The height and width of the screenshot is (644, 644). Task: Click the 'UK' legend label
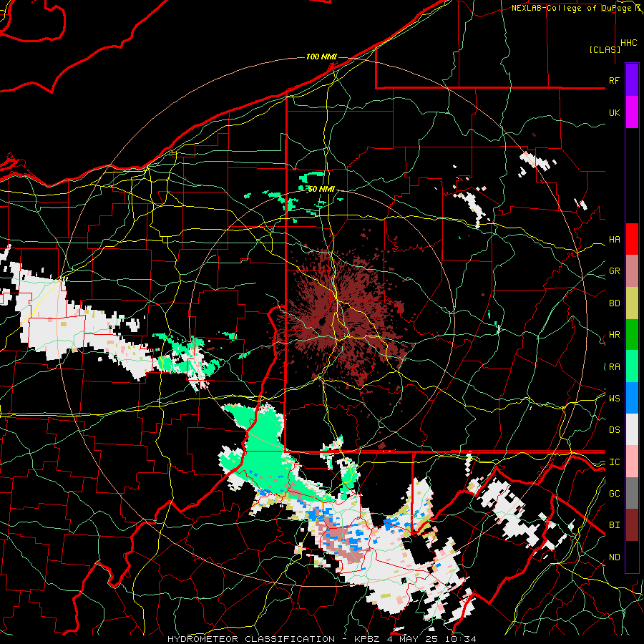point(614,112)
